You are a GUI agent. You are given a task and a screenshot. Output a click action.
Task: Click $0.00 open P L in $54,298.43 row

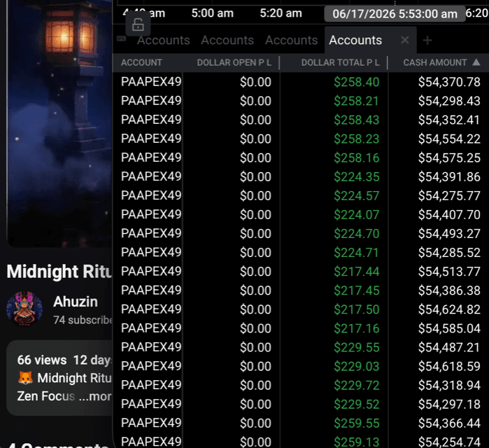click(x=255, y=101)
